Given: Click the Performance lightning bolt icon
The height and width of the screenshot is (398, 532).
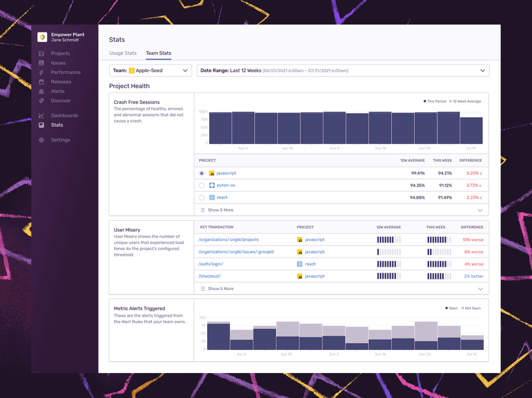Looking at the screenshot, I should click(x=41, y=72).
